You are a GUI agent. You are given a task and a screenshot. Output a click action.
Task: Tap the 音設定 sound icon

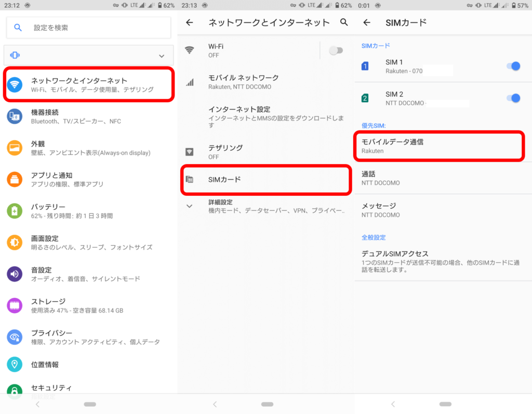[x=15, y=274]
